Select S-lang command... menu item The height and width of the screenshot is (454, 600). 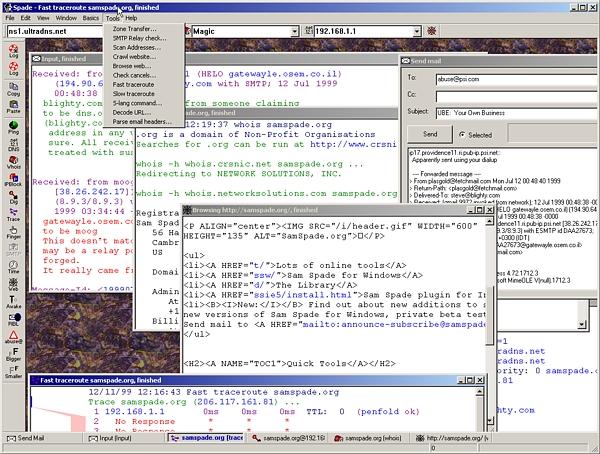click(144, 103)
